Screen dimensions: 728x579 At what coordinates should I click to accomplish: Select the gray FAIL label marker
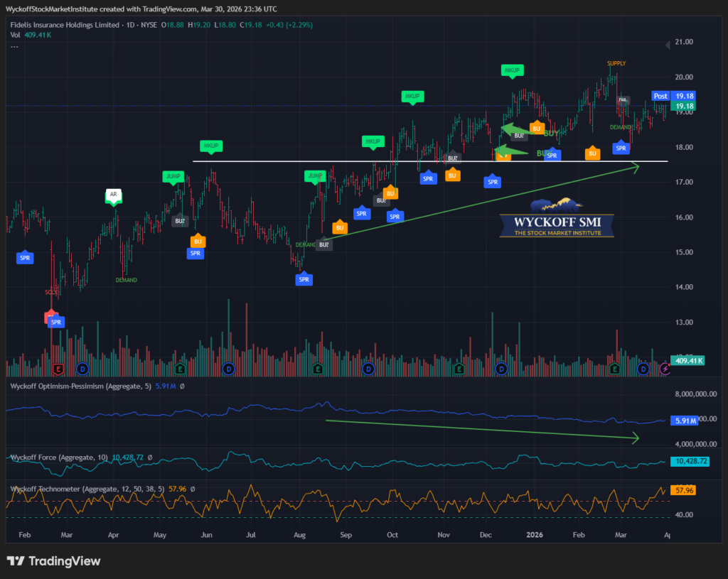tap(623, 101)
